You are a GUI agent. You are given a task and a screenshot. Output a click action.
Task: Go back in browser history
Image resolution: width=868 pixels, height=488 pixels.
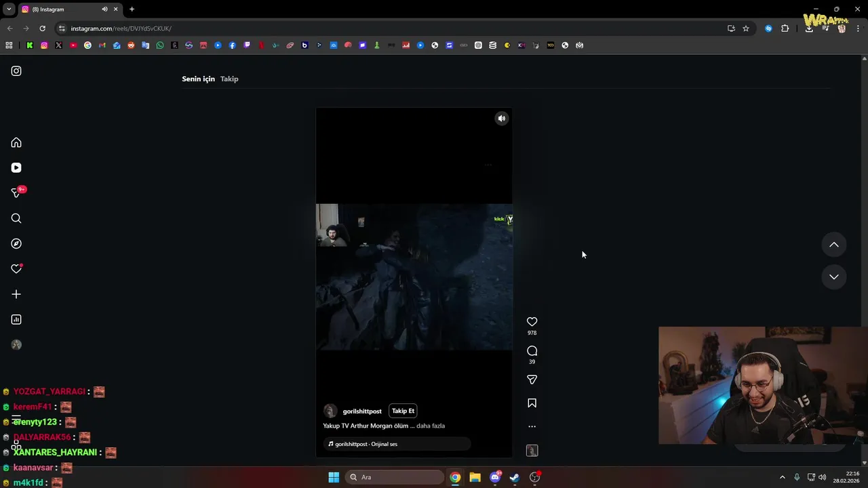[x=9, y=28]
